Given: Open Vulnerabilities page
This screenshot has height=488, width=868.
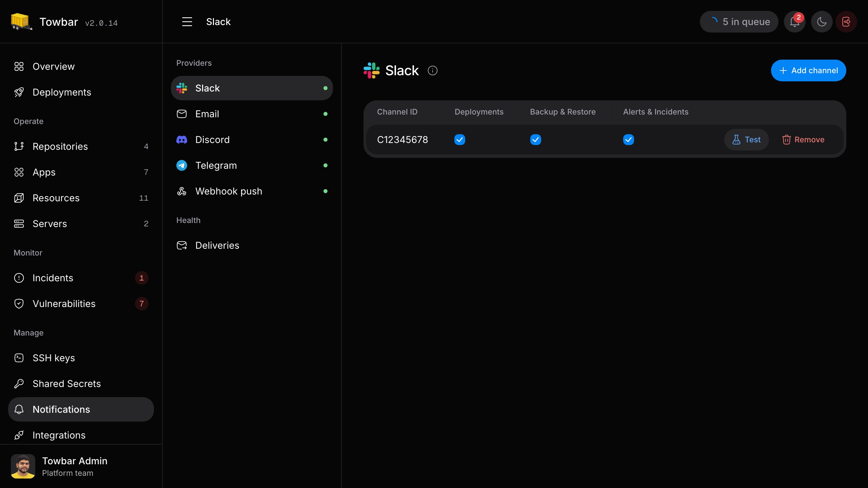Looking at the screenshot, I should click(81, 304).
